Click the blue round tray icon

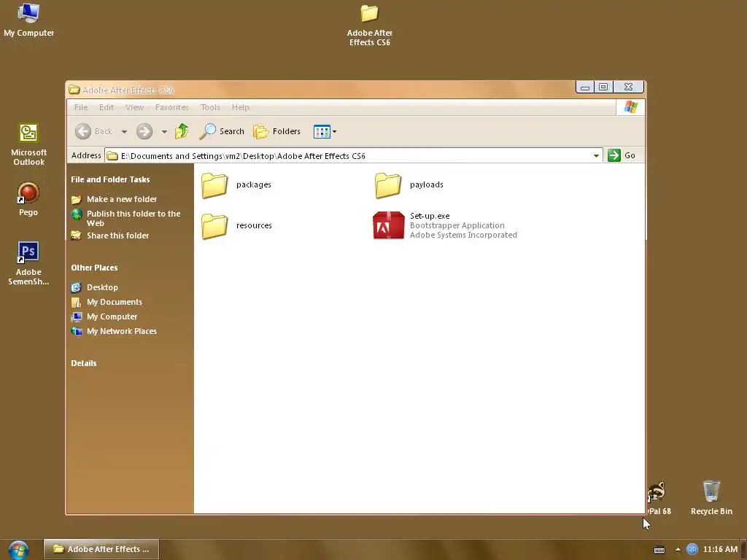point(692,549)
